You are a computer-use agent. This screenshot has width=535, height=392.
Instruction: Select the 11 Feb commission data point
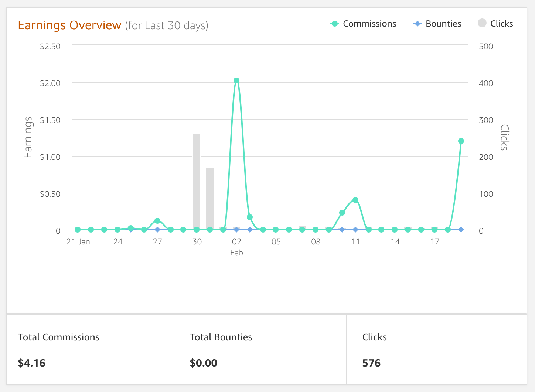click(355, 200)
